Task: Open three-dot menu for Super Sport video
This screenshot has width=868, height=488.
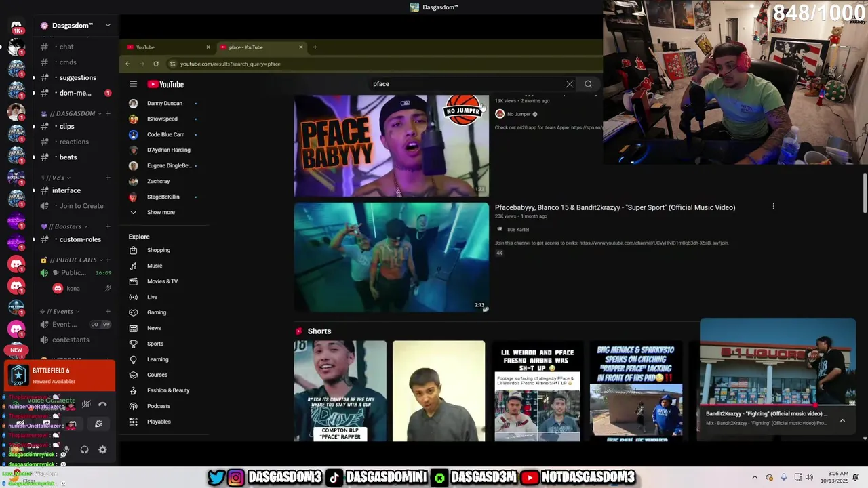Action: (x=773, y=207)
